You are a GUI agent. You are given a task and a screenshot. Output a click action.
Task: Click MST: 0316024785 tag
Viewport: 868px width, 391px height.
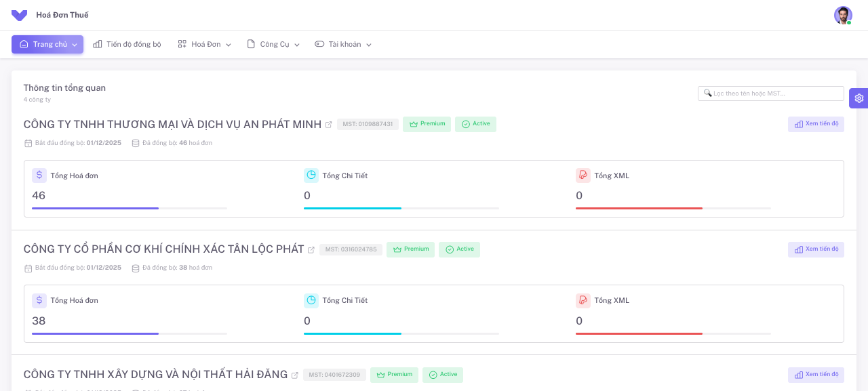tap(350, 250)
